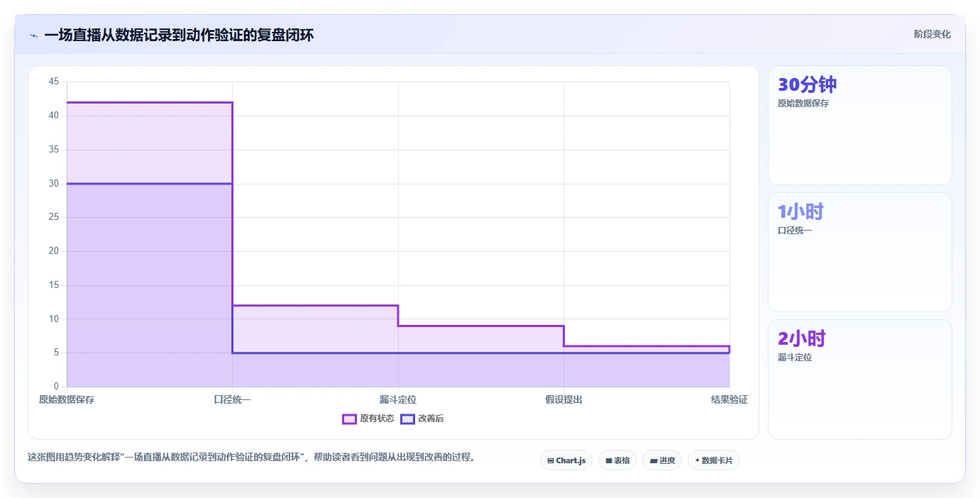Click the lightning icon beside the title
Image resolution: width=980 pixels, height=498 pixels.
(33, 35)
